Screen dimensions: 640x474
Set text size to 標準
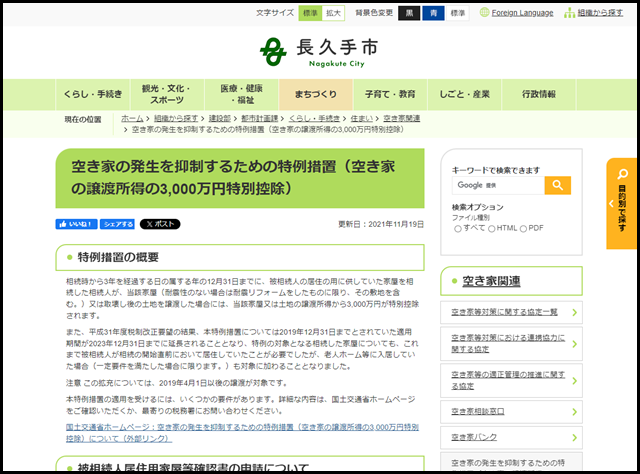(x=310, y=13)
